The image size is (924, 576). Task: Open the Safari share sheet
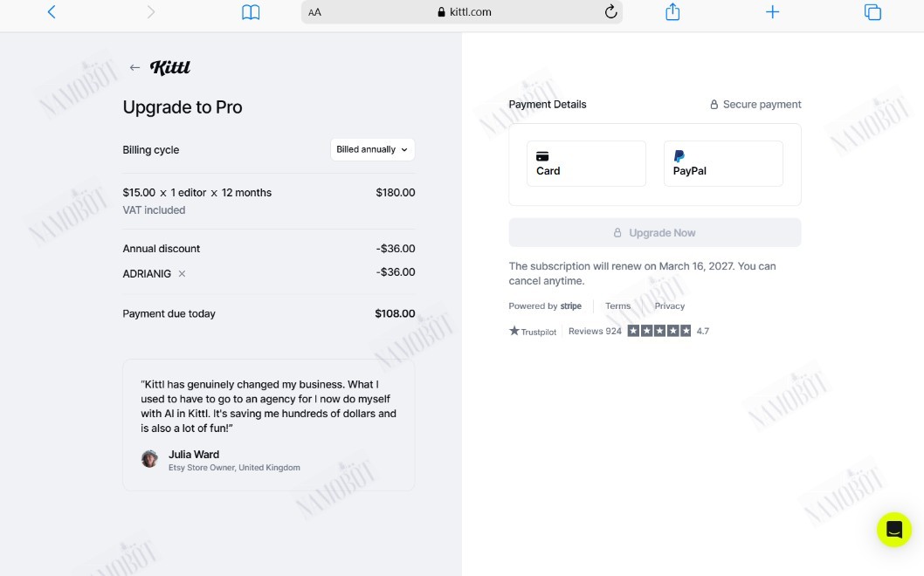click(x=672, y=11)
